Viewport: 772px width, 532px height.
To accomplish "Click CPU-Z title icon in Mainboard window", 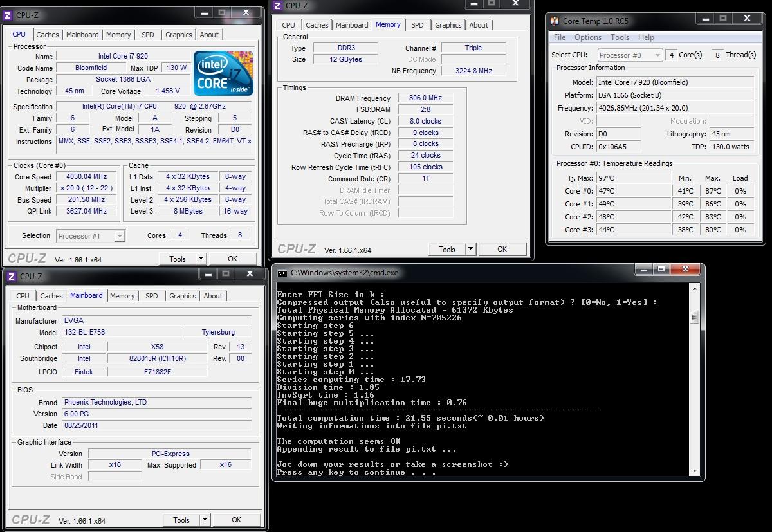I will coord(12,276).
